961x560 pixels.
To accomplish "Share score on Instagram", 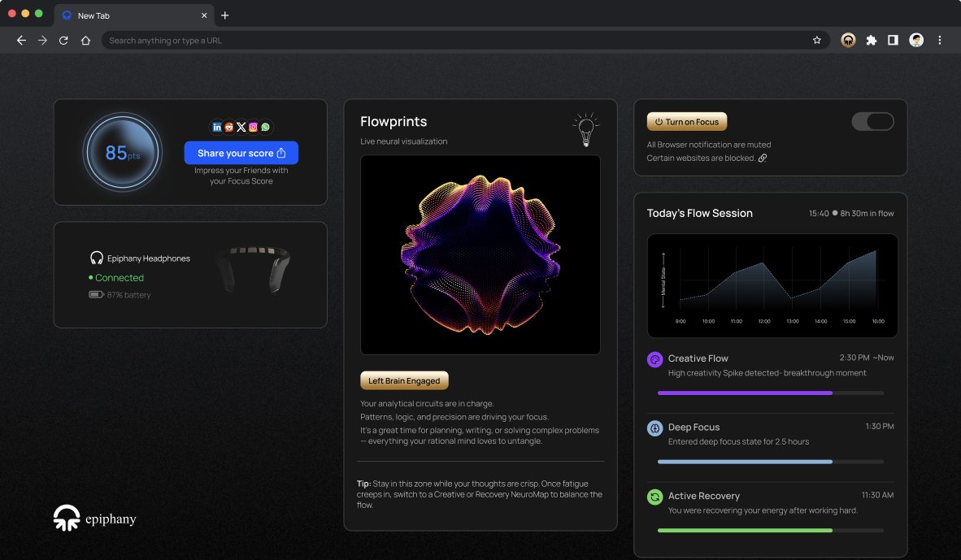I will pyautogui.click(x=253, y=127).
